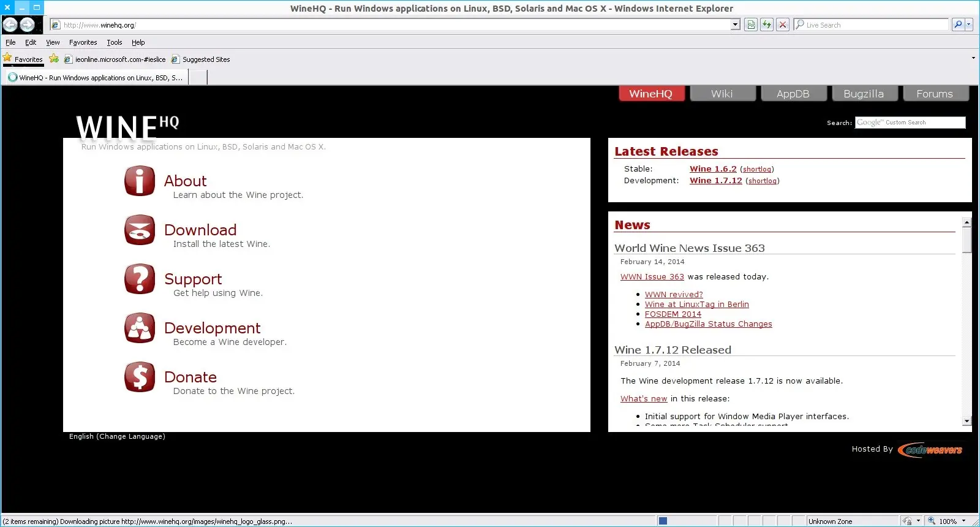The image size is (980, 527).
Task: Select the WineHQ browser tab
Action: pyautogui.click(x=96, y=77)
